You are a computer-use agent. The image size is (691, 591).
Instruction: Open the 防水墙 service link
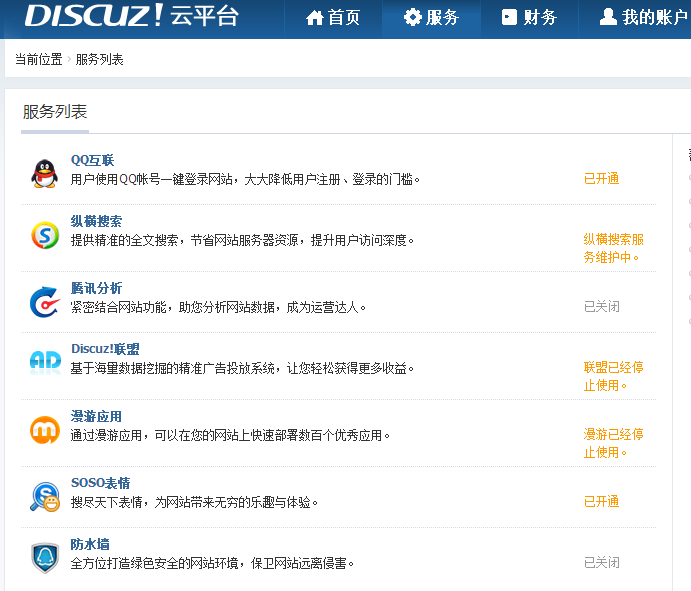(90, 544)
